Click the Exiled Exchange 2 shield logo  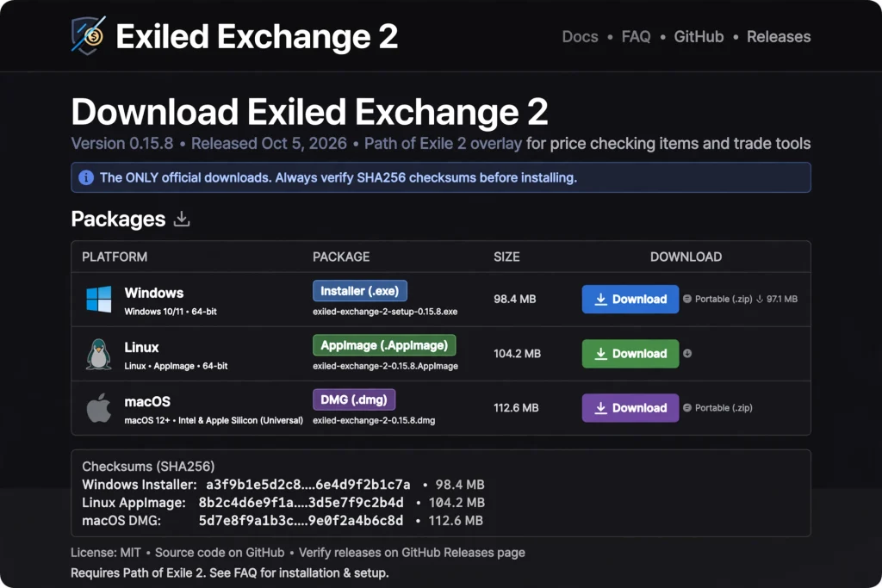89,35
